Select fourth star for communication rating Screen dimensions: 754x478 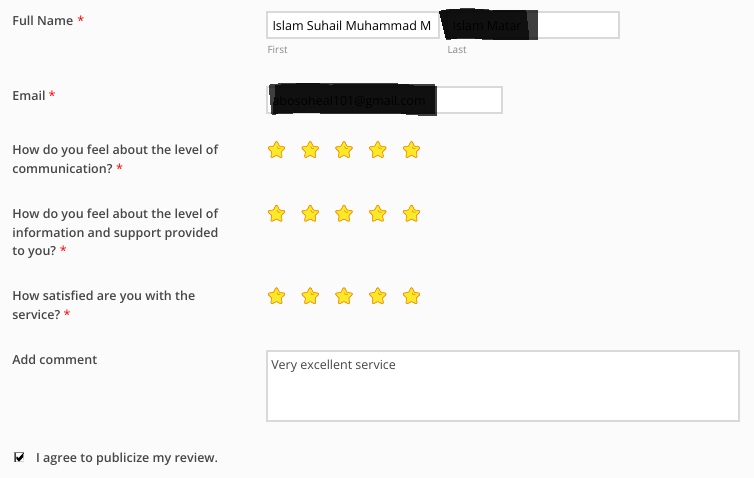tap(378, 150)
